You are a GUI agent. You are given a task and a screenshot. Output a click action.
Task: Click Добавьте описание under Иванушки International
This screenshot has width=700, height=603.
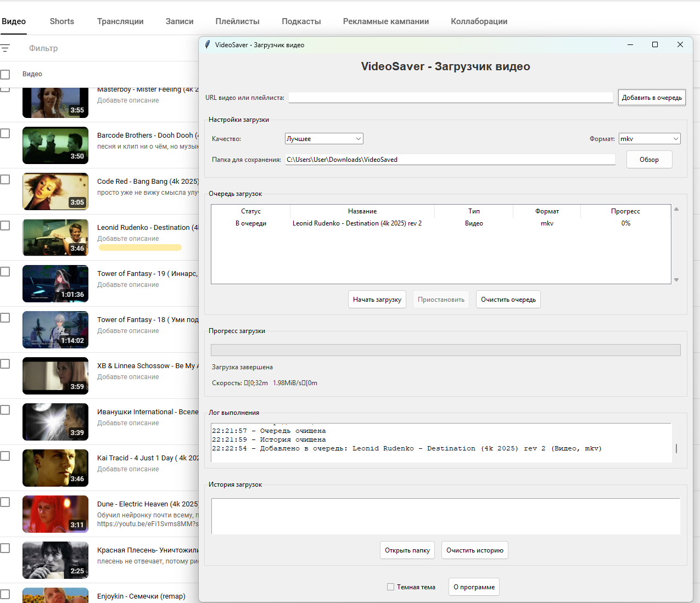pos(128,423)
